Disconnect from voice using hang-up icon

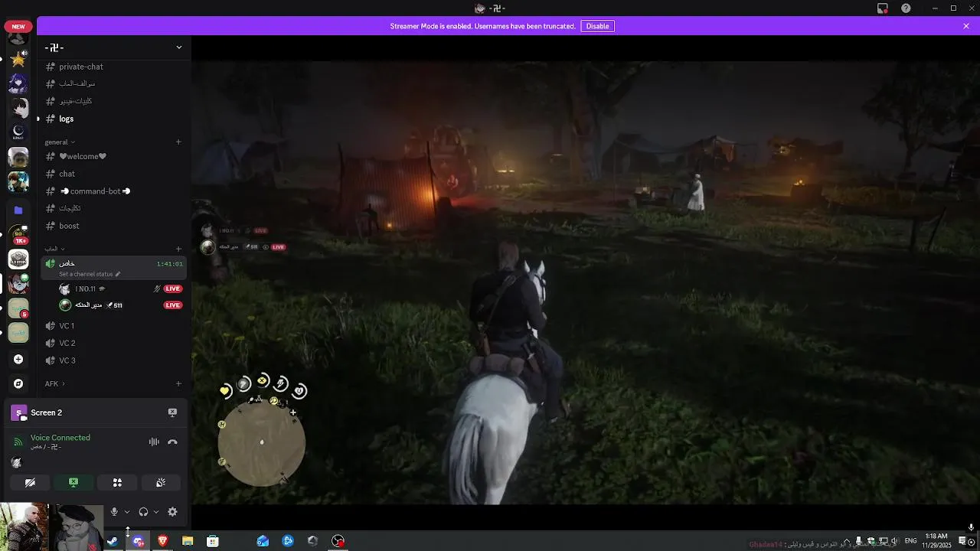pos(172,442)
